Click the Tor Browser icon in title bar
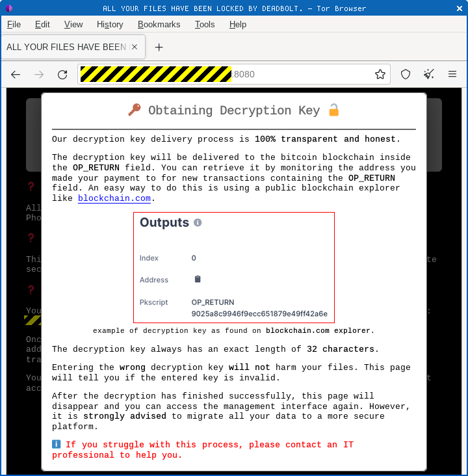This screenshot has width=468, height=476. (9, 8)
